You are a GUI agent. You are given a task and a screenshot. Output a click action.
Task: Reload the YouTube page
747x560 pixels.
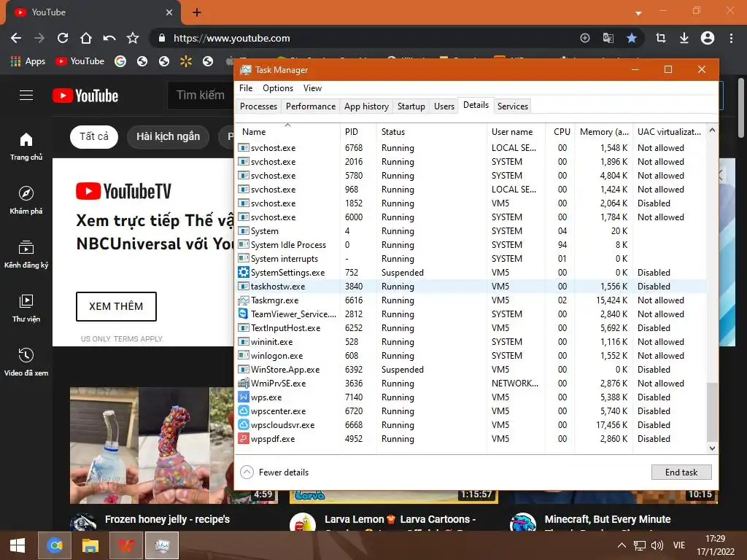tap(63, 38)
